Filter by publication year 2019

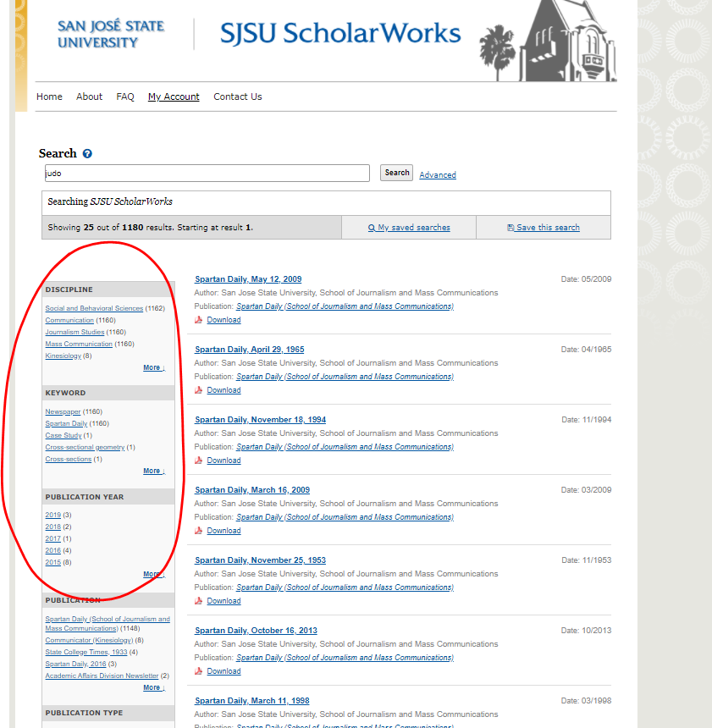(x=53, y=515)
